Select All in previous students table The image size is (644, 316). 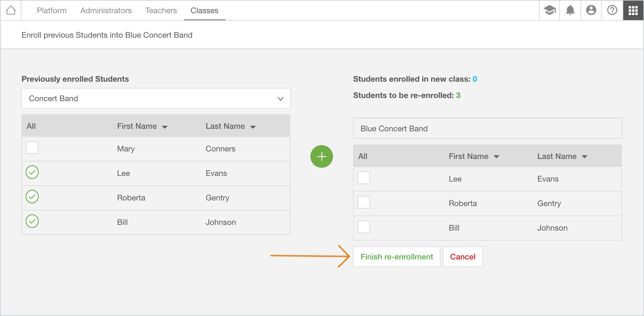(x=31, y=126)
